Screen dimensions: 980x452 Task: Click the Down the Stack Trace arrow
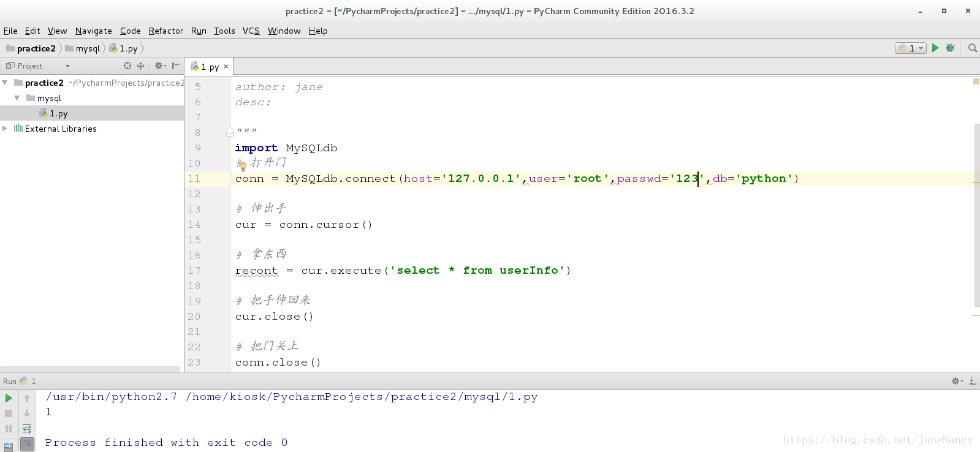coord(27,413)
